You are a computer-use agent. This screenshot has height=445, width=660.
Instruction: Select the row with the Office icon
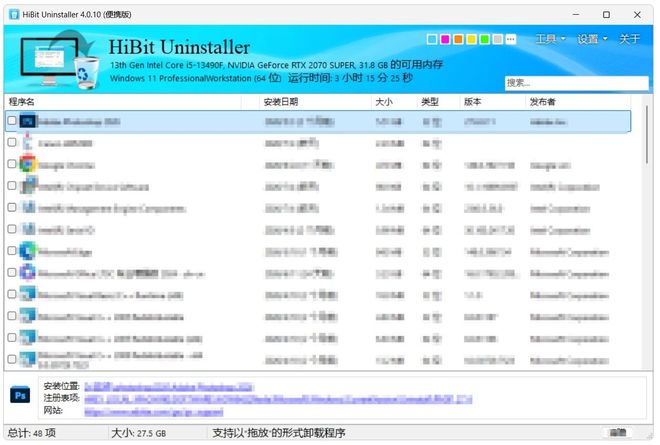click(x=319, y=274)
